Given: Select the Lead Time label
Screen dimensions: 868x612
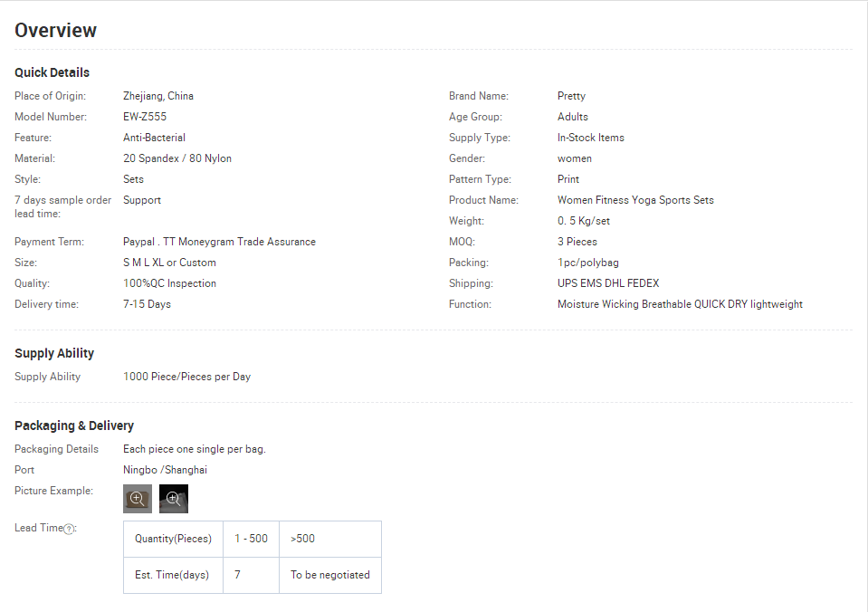Looking at the screenshot, I should [39, 528].
